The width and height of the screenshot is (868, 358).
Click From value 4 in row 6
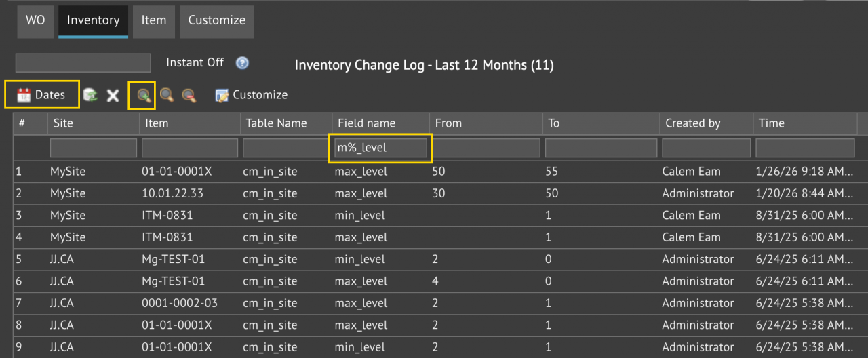pyautogui.click(x=435, y=281)
